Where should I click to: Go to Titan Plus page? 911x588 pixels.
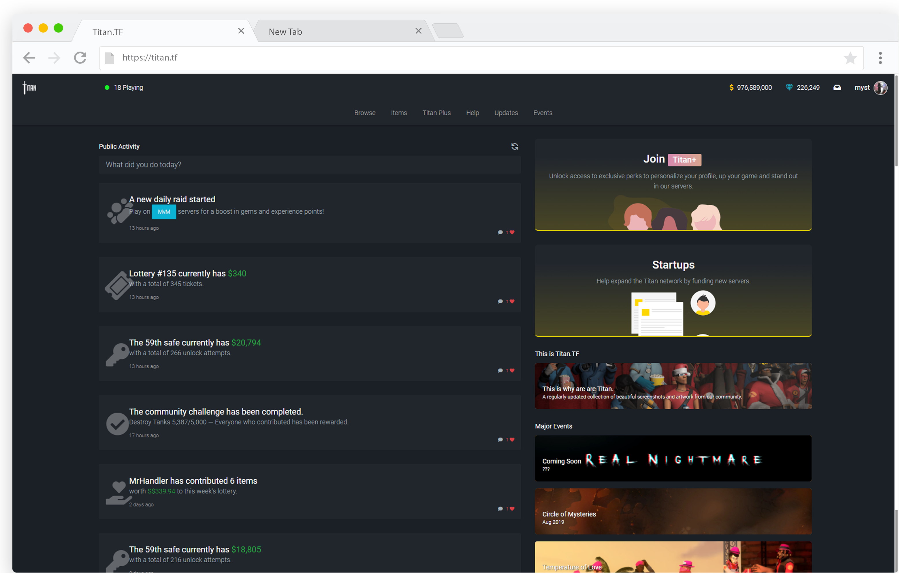(437, 113)
